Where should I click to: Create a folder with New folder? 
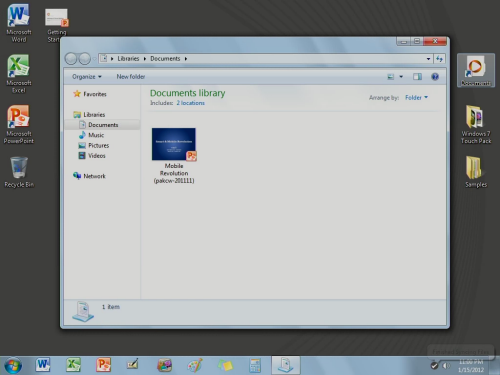[x=131, y=77]
